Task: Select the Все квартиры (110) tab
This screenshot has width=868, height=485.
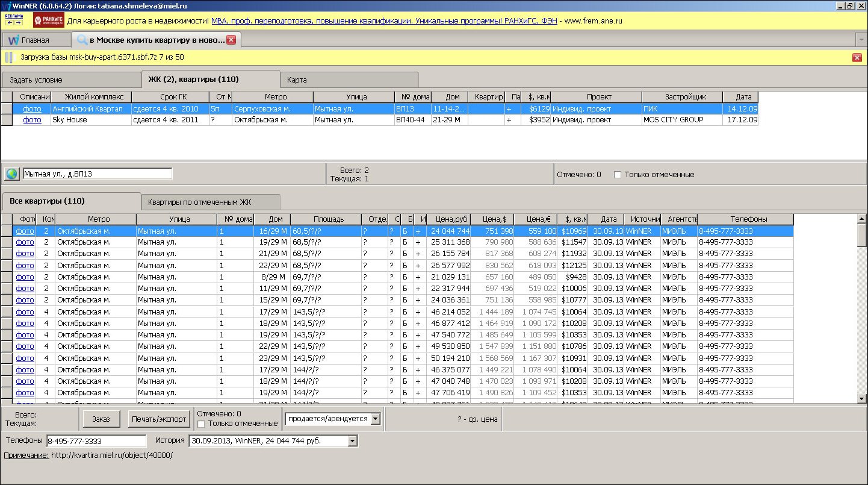Action: pos(71,201)
